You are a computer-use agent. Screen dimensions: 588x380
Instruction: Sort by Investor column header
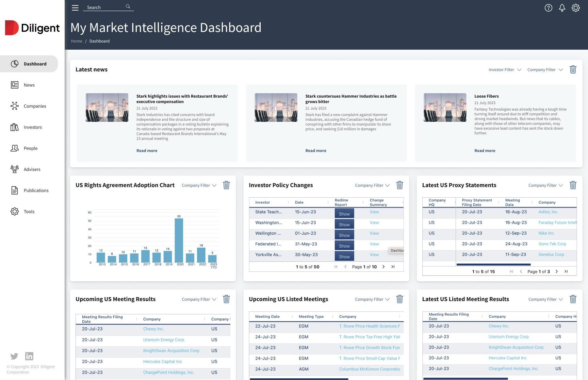point(263,202)
